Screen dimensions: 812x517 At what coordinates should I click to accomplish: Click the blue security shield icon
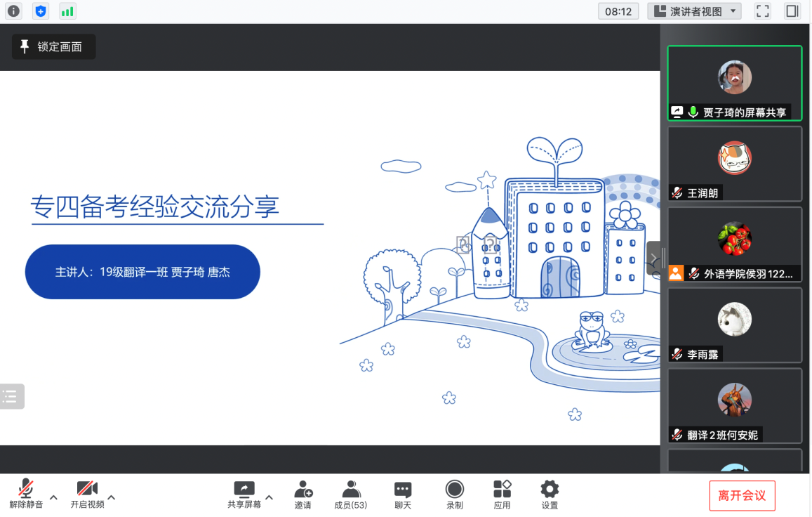41,11
